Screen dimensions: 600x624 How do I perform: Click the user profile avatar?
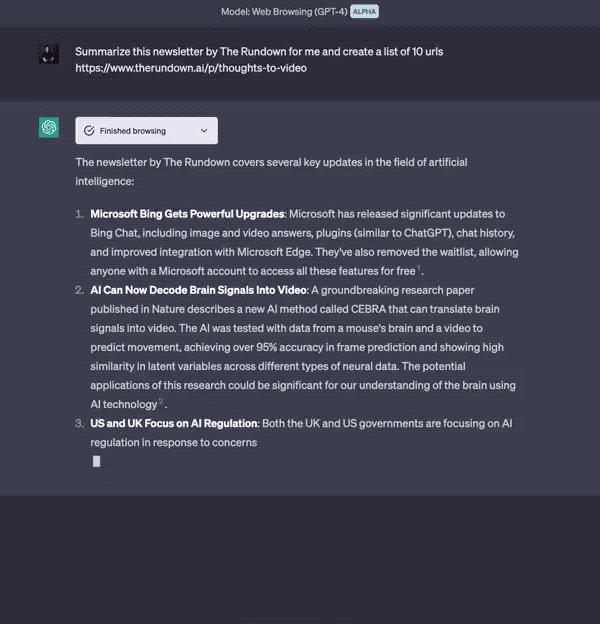click(49, 54)
